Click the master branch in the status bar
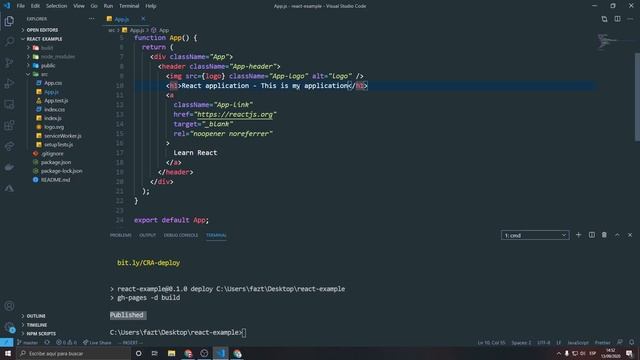Viewport: 640px width, 360px height. click(x=28, y=342)
